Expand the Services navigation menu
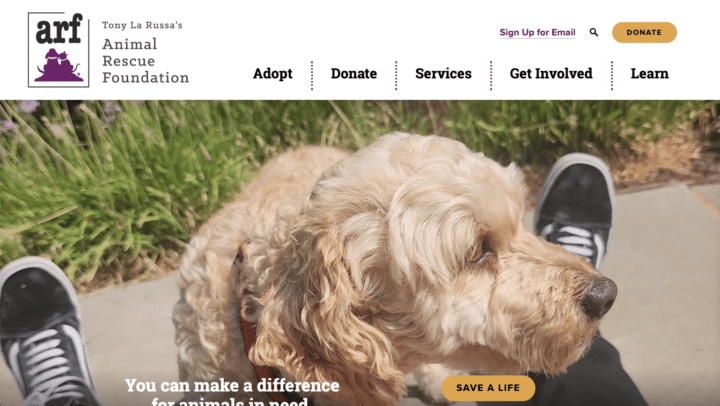This screenshot has width=720, height=406. pos(443,73)
